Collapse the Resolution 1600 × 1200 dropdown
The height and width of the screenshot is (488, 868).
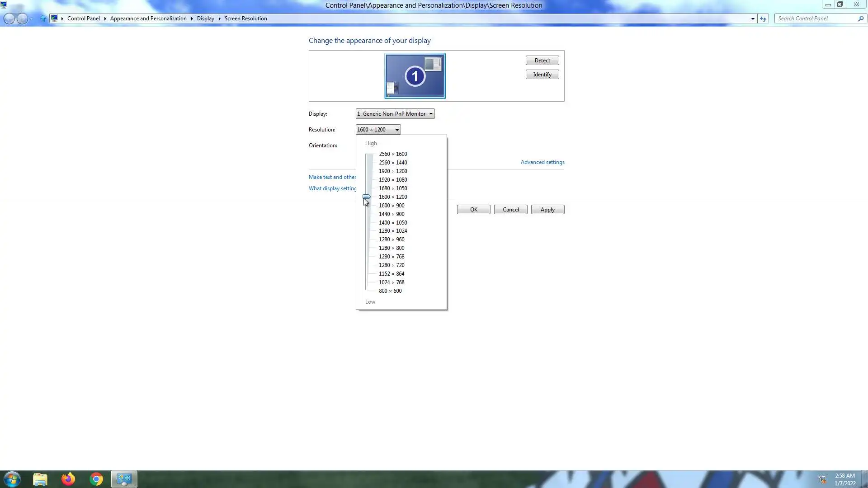(378, 130)
